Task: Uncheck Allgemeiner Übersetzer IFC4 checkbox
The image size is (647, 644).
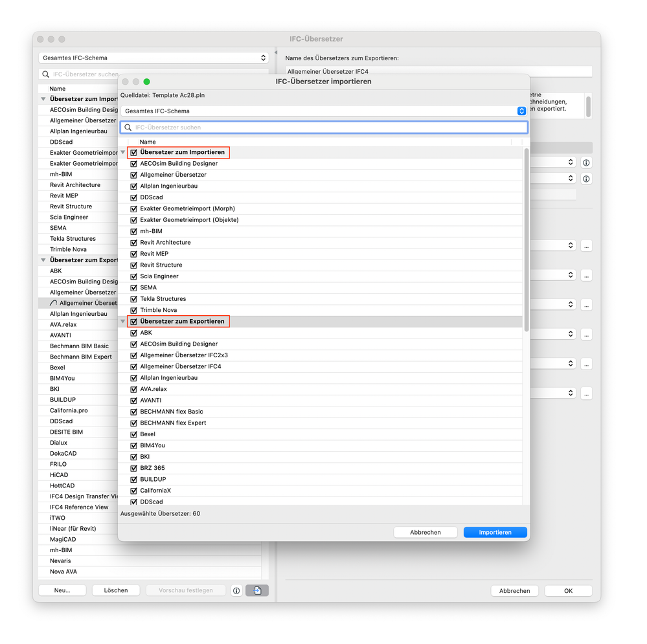Action: coord(133,366)
